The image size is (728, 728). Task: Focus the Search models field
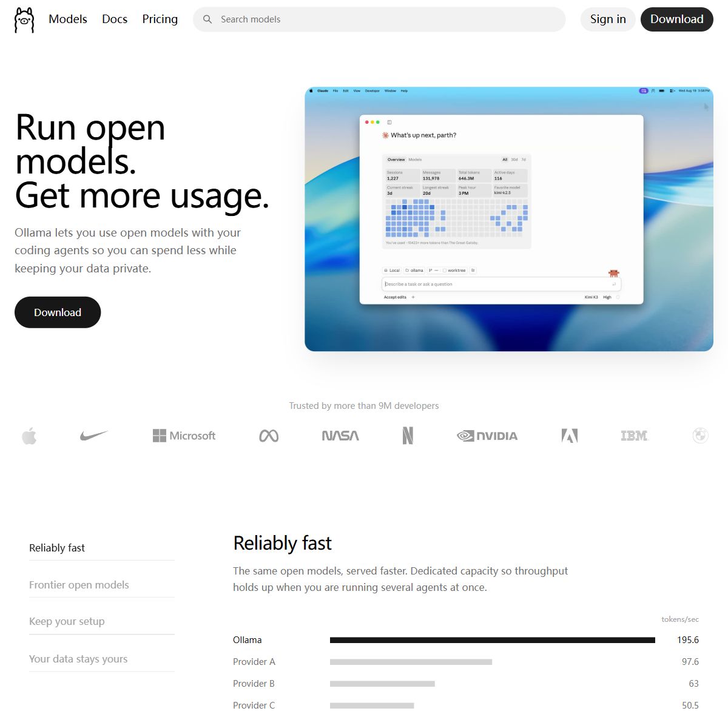(379, 19)
